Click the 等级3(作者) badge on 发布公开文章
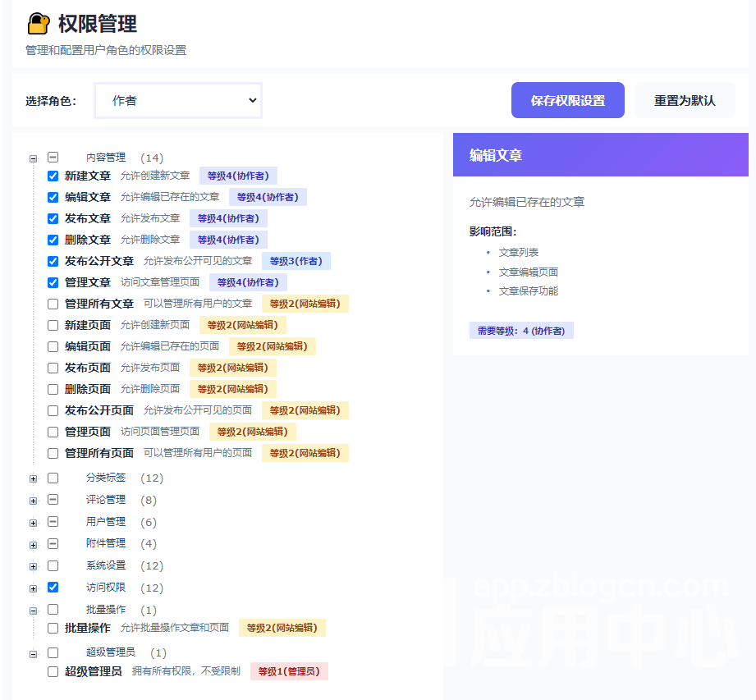The image size is (756, 700). coord(296,261)
